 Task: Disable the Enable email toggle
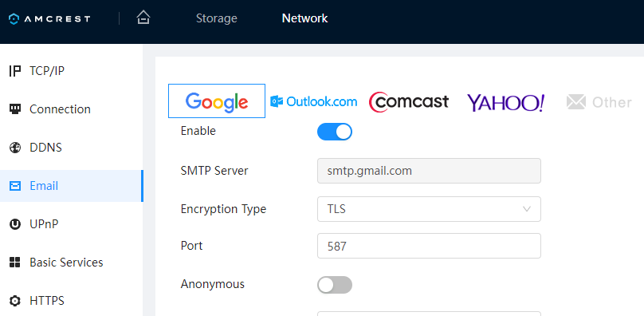334,132
